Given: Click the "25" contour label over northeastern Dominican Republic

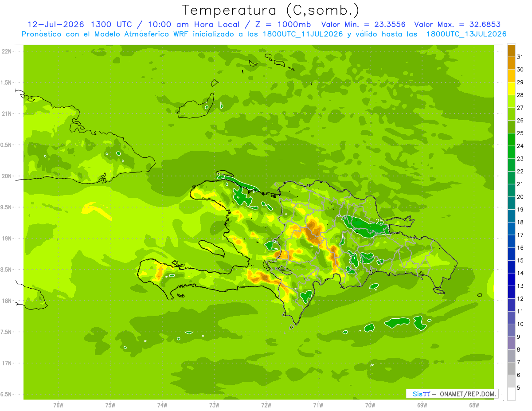Looking at the screenshot, I should [x=379, y=221].
